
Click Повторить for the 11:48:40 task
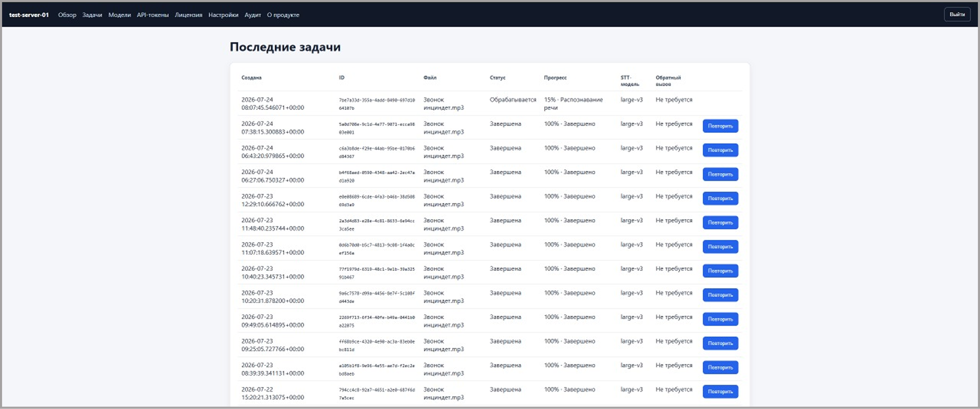[720, 222]
